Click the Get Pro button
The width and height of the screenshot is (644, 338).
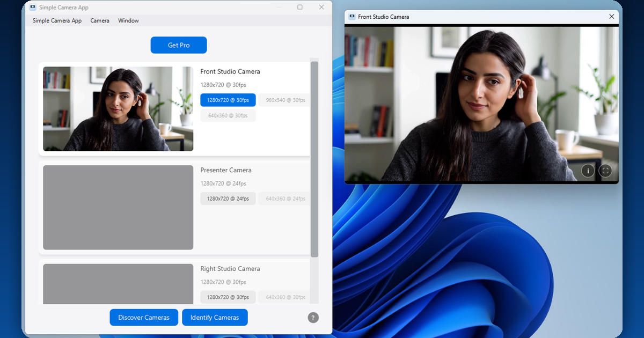179,45
